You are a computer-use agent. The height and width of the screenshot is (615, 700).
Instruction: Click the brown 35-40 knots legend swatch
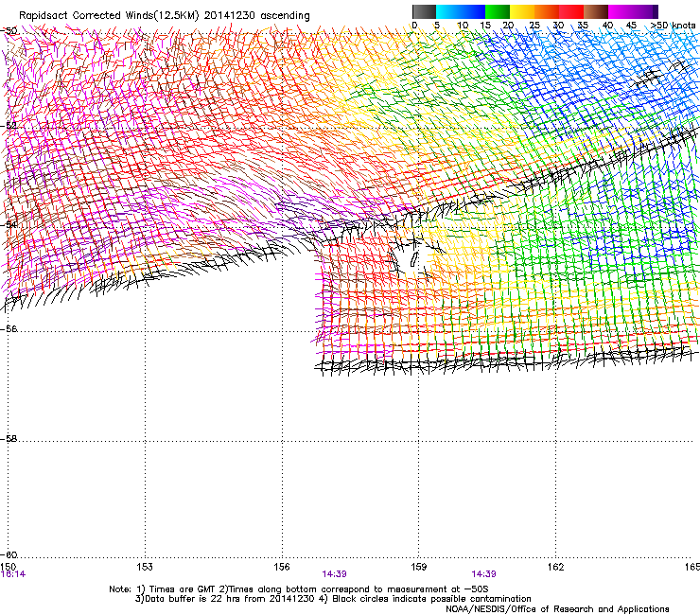coord(596,11)
